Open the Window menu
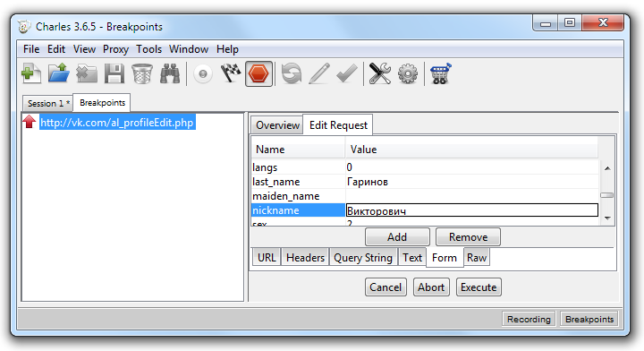 189,49
